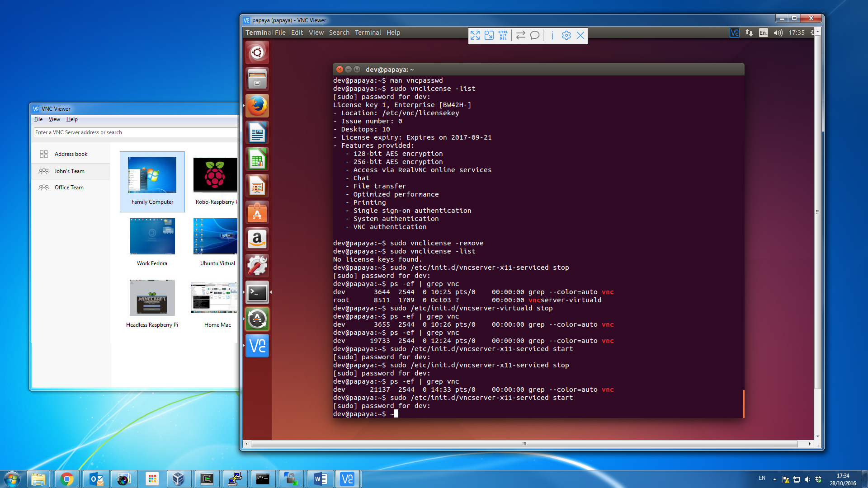
Task: Show connection information icon
Action: tap(552, 35)
